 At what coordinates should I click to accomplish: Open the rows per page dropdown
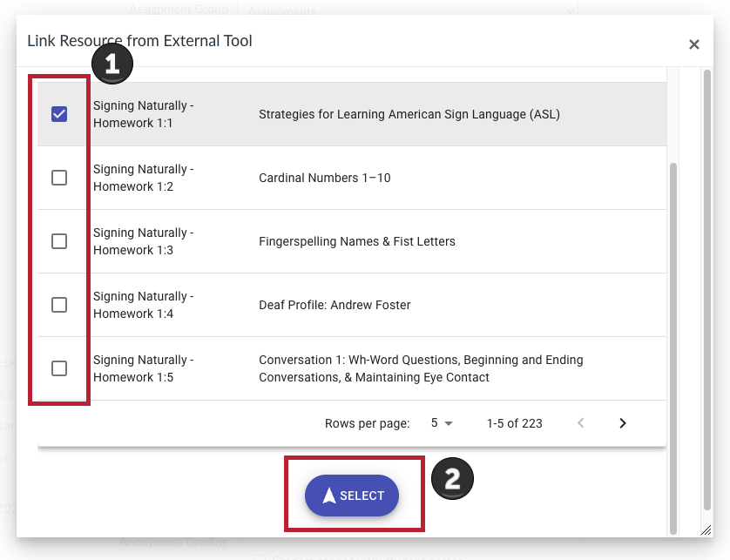pyautogui.click(x=442, y=423)
